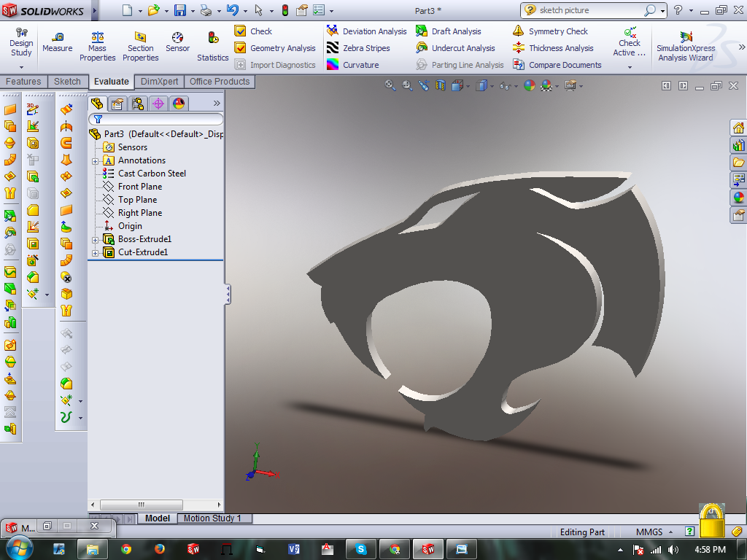
Task: Run Draft Analysis
Action: coord(449,31)
